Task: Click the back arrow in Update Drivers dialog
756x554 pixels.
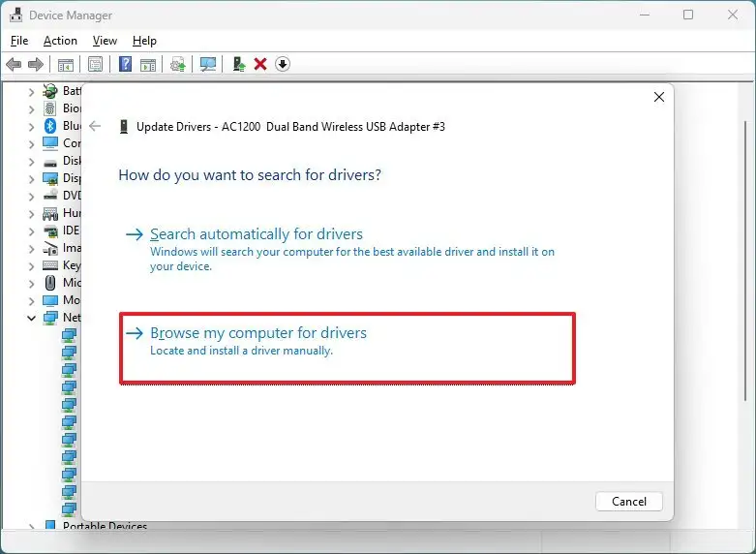Action: 95,126
